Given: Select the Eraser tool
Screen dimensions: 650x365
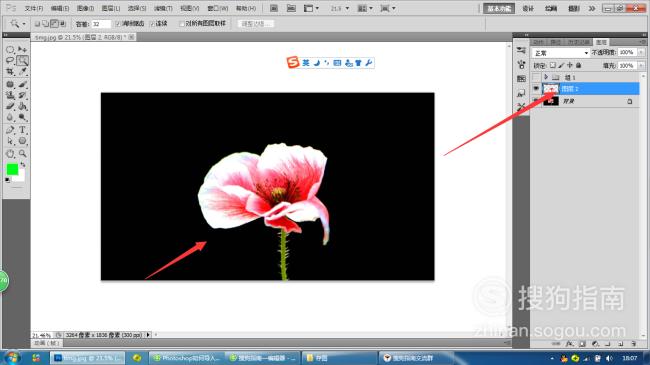Looking at the screenshot, I should (x=10, y=106).
